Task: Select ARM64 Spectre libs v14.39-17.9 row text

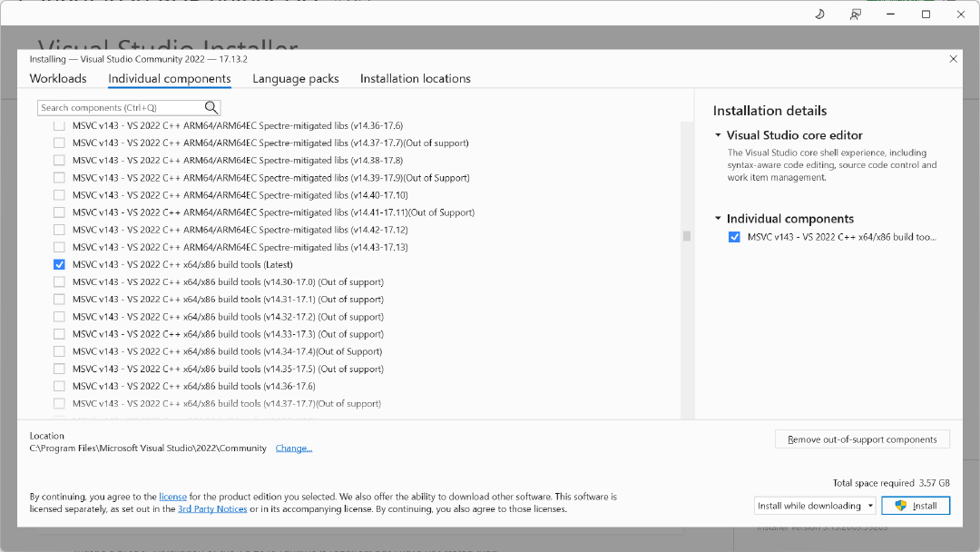Action: pyautogui.click(x=271, y=178)
